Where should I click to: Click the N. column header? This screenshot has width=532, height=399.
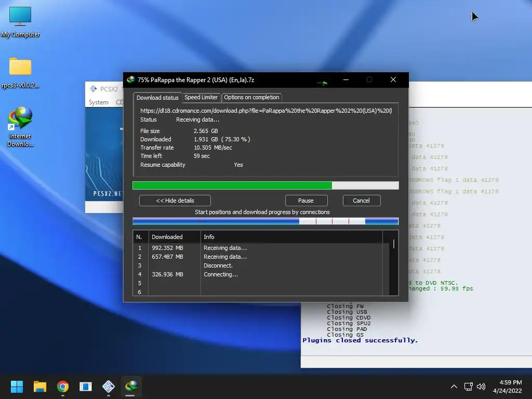tap(140, 237)
